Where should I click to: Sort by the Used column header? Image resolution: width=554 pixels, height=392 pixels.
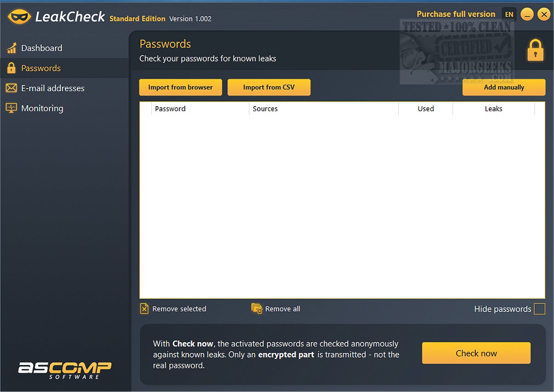426,109
